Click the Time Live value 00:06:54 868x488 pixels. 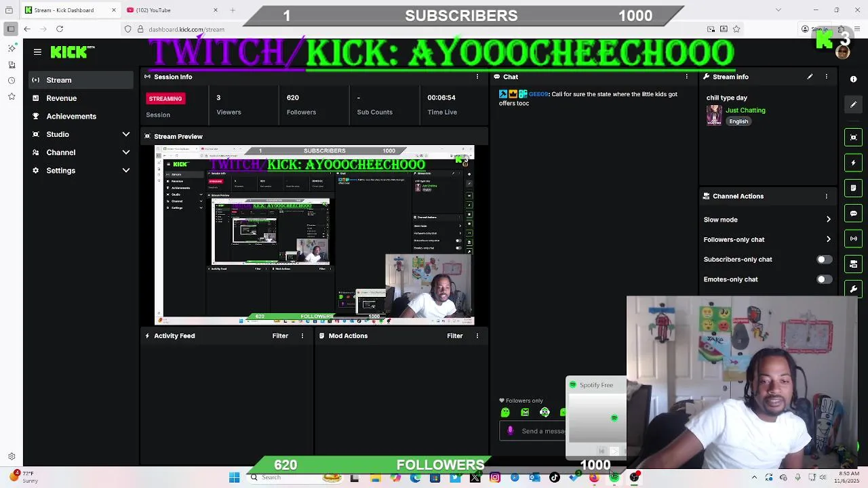[441, 98]
